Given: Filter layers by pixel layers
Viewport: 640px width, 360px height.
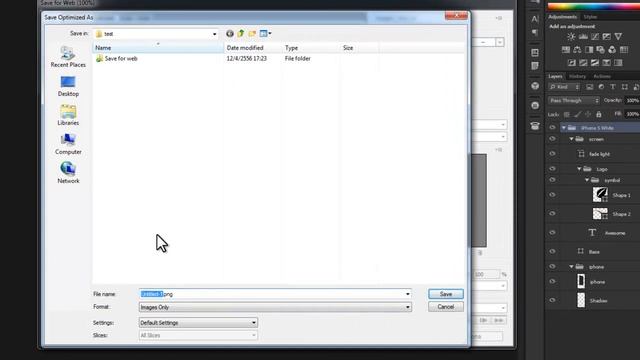Looking at the screenshot, I should (x=590, y=87).
